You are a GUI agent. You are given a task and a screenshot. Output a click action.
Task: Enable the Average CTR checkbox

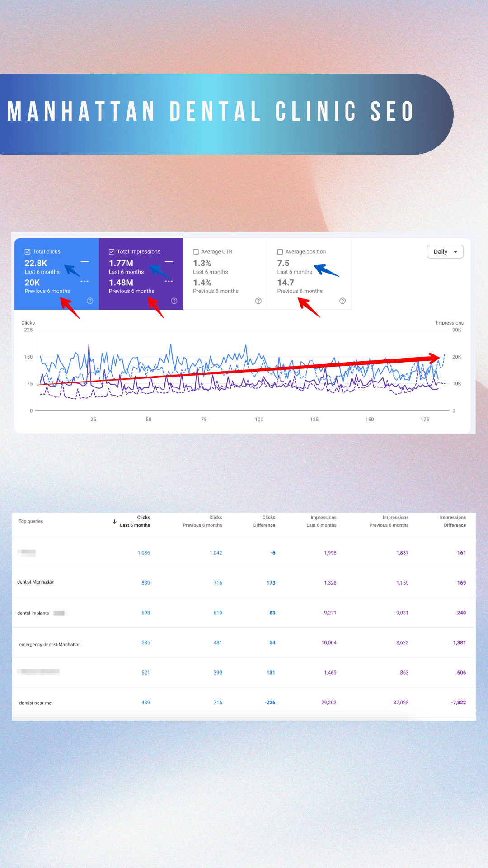click(x=196, y=252)
